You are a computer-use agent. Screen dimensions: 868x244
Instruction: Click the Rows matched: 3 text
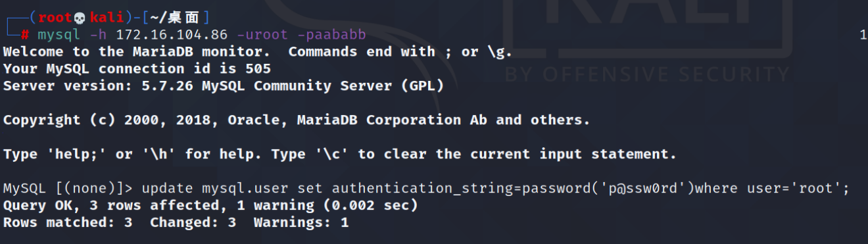(x=68, y=223)
